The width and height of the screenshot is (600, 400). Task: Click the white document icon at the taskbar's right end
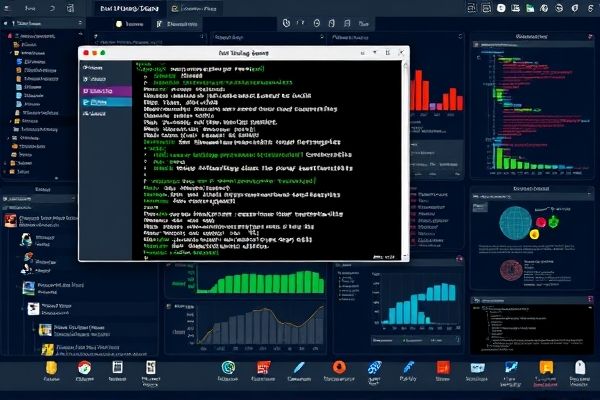tap(578, 370)
